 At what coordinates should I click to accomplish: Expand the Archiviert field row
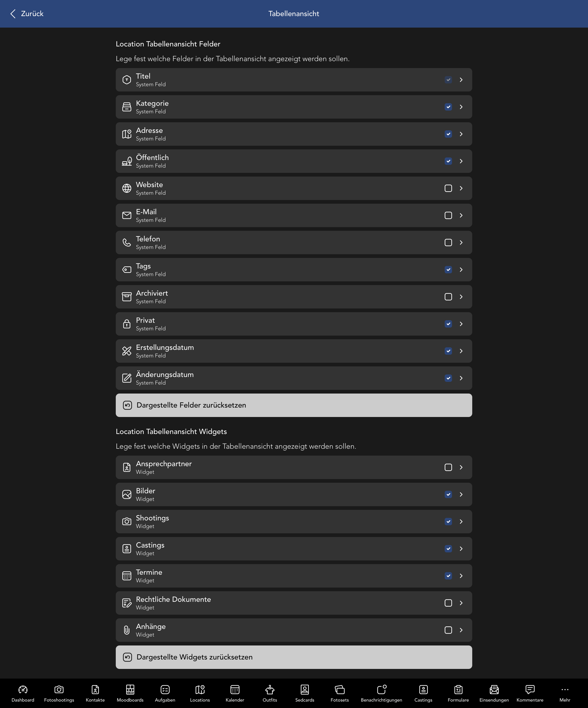[x=461, y=297]
